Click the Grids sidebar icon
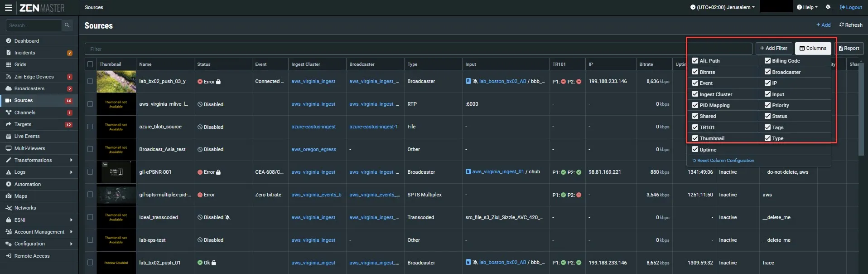This screenshot has width=868, height=274. 9,65
